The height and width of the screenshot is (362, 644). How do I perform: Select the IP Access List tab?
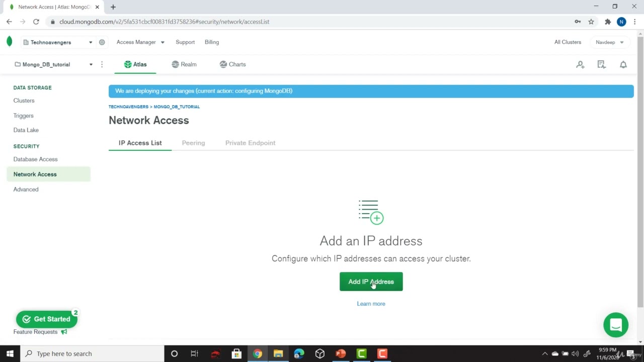pos(140,143)
